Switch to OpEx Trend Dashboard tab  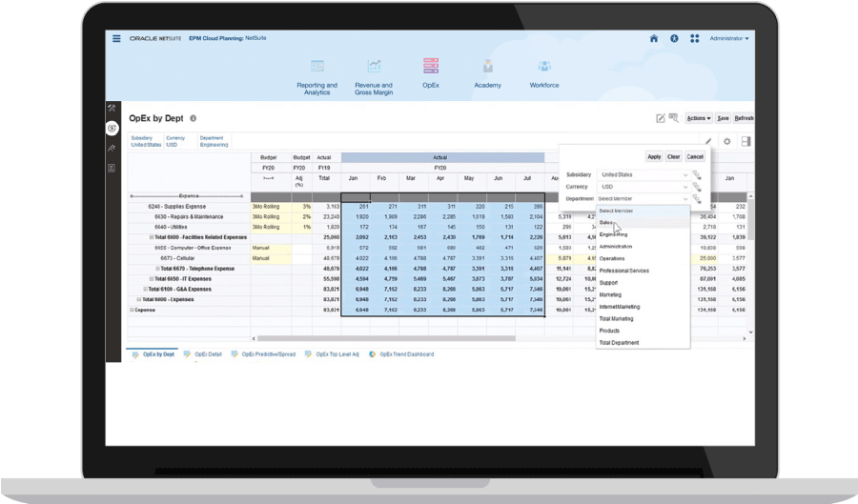(x=405, y=353)
